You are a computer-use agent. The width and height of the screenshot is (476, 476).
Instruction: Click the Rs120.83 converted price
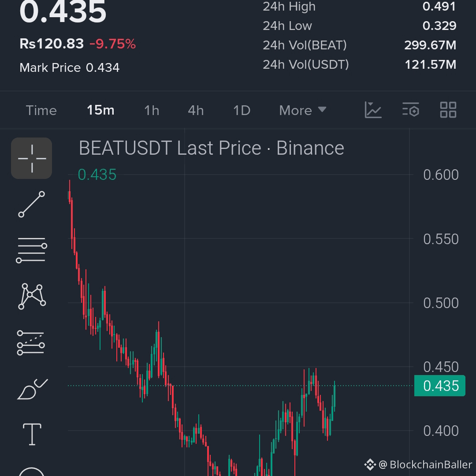click(x=52, y=44)
